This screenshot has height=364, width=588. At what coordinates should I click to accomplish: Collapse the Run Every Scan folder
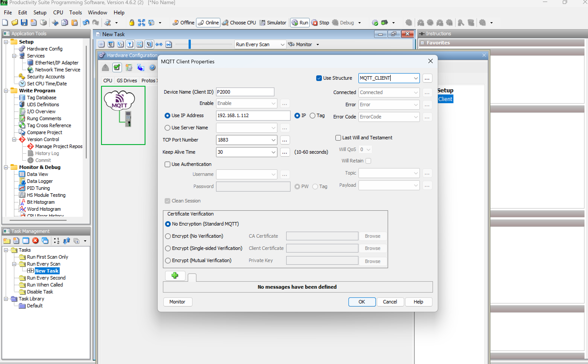(14, 264)
